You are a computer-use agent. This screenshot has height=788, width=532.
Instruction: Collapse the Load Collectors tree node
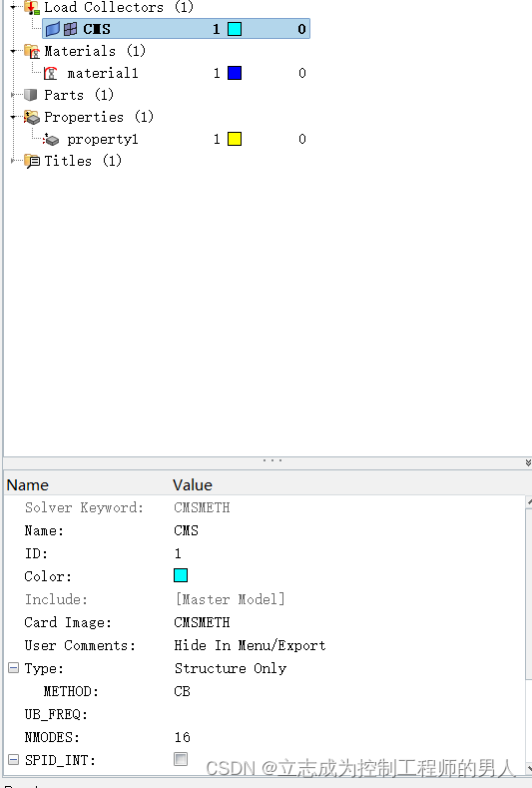pos(14,7)
